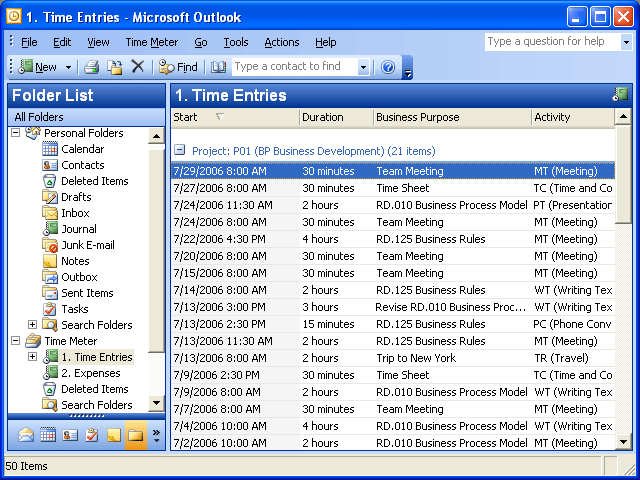The image size is (640, 480).
Task: Select the Inbox folder icon
Action: pos(50,213)
